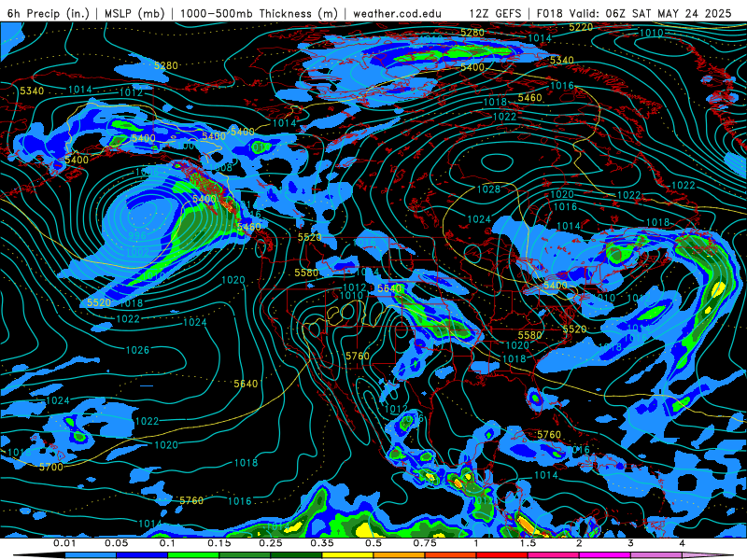The image size is (747, 560).
Task: Open the weather.cod.edu source text
Action: (397, 13)
